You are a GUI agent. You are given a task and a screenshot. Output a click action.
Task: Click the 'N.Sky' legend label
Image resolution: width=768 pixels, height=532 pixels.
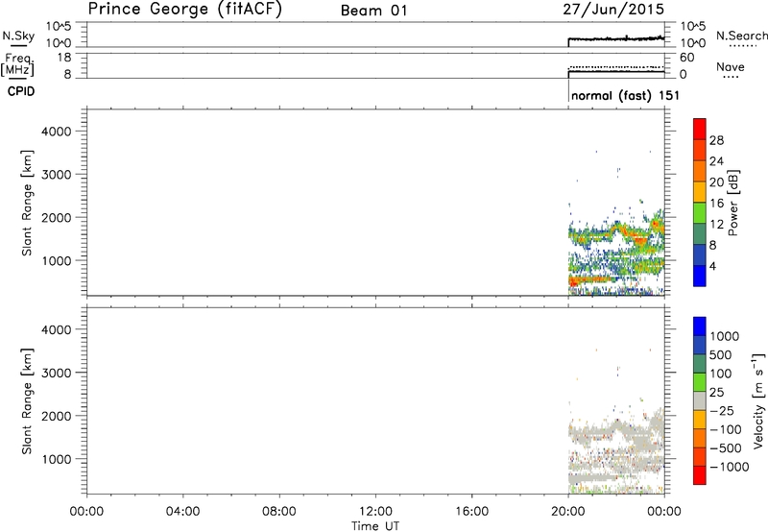click(x=18, y=36)
